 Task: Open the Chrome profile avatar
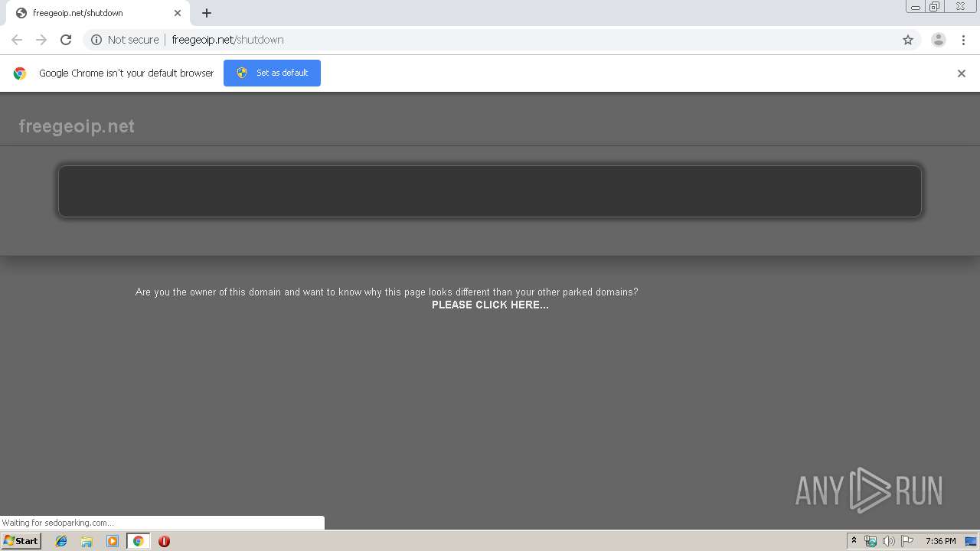click(939, 40)
